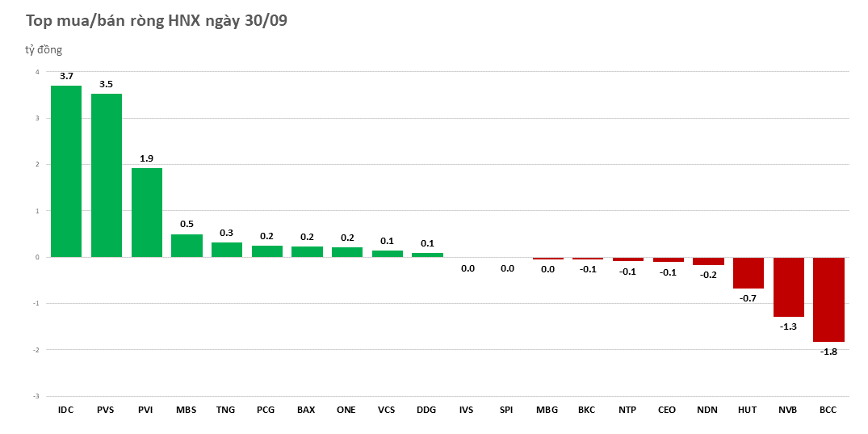The width and height of the screenshot is (868, 434).
Task: Select the ONE ticker axis label
Action: tap(346, 410)
